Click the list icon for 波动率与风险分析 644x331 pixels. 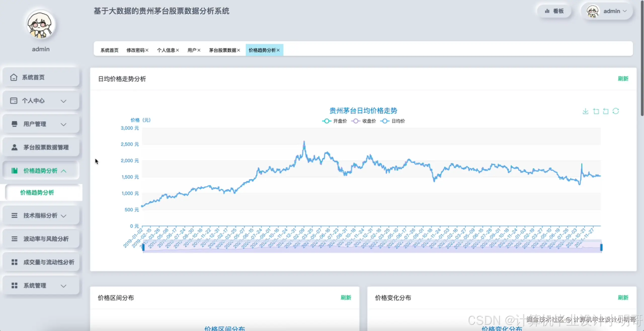(14, 239)
